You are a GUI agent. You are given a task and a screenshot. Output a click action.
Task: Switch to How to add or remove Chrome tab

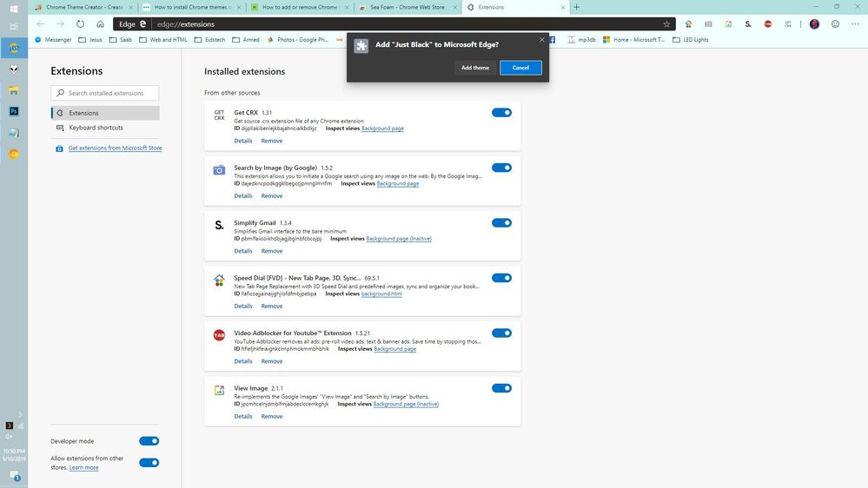pyautogui.click(x=300, y=7)
